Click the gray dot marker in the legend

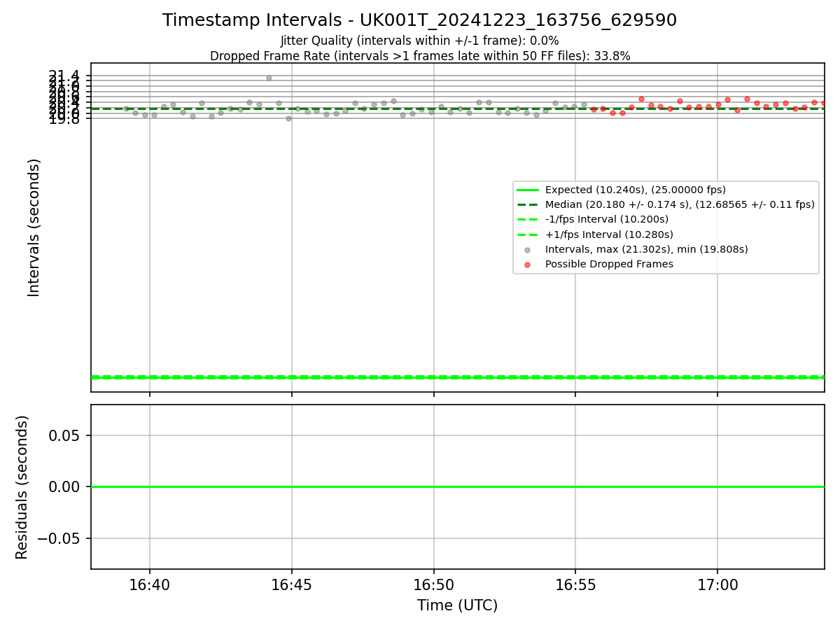pos(527,250)
